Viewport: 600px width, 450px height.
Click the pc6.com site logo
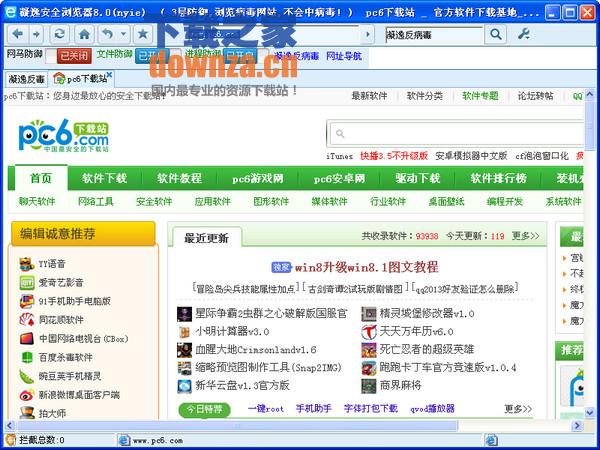click(x=64, y=135)
